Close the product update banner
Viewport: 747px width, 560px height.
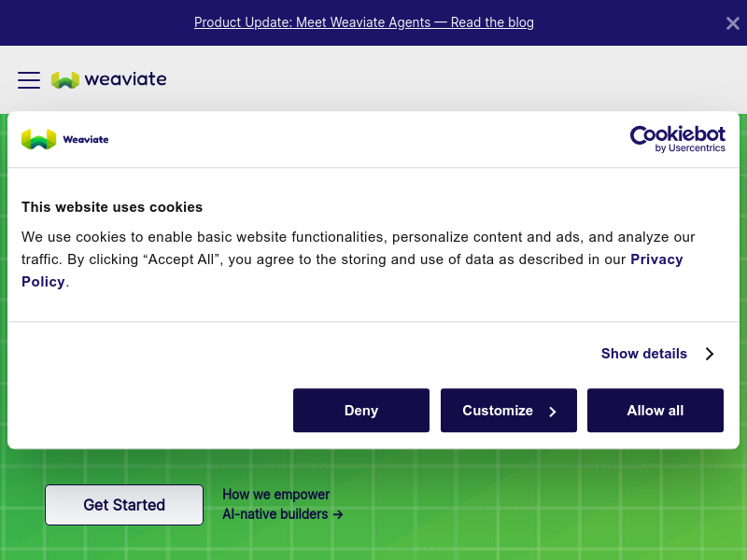click(733, 22)
